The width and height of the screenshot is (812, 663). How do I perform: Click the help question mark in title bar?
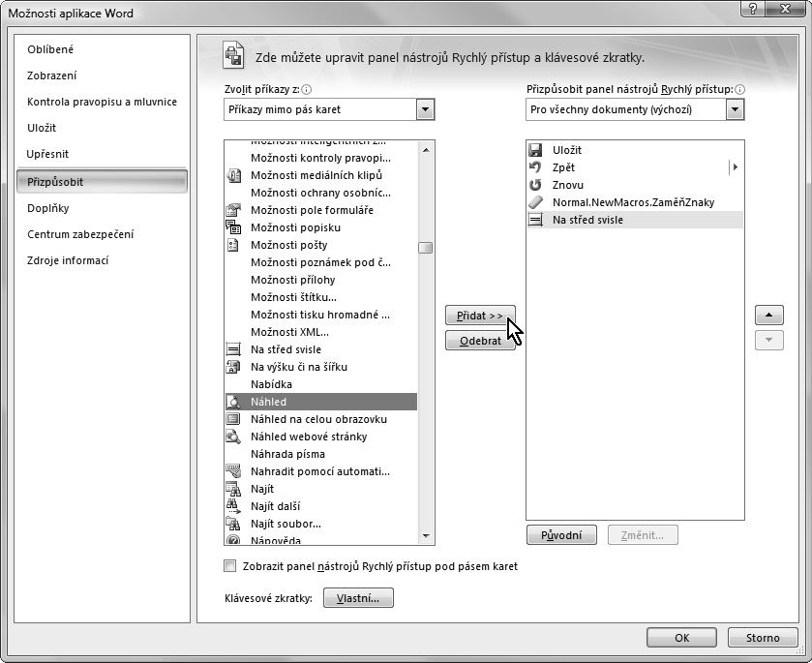(x=753, y=9)
